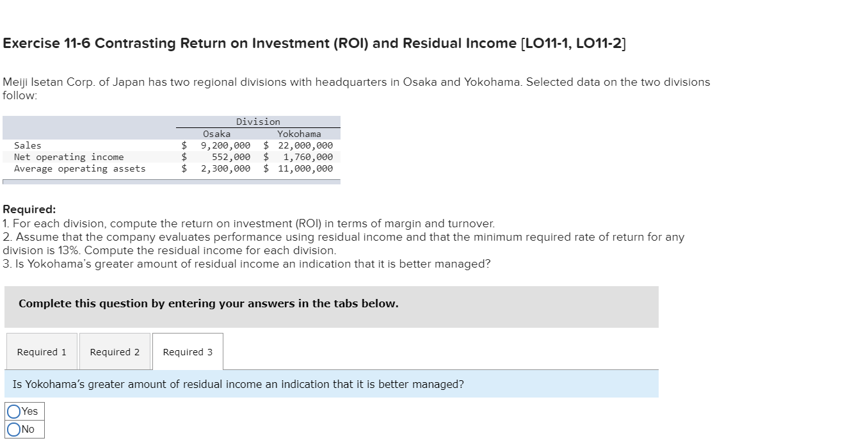Switch to the Required 2 tab

[115, 351]
